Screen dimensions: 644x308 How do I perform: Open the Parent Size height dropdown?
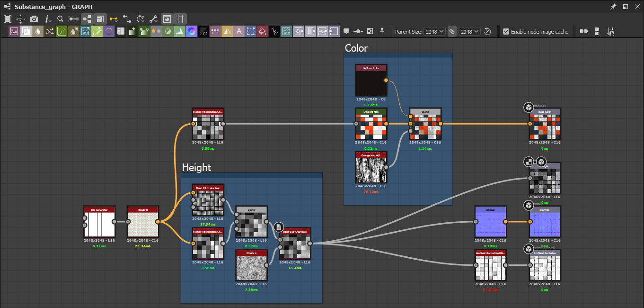coord(469,32)
